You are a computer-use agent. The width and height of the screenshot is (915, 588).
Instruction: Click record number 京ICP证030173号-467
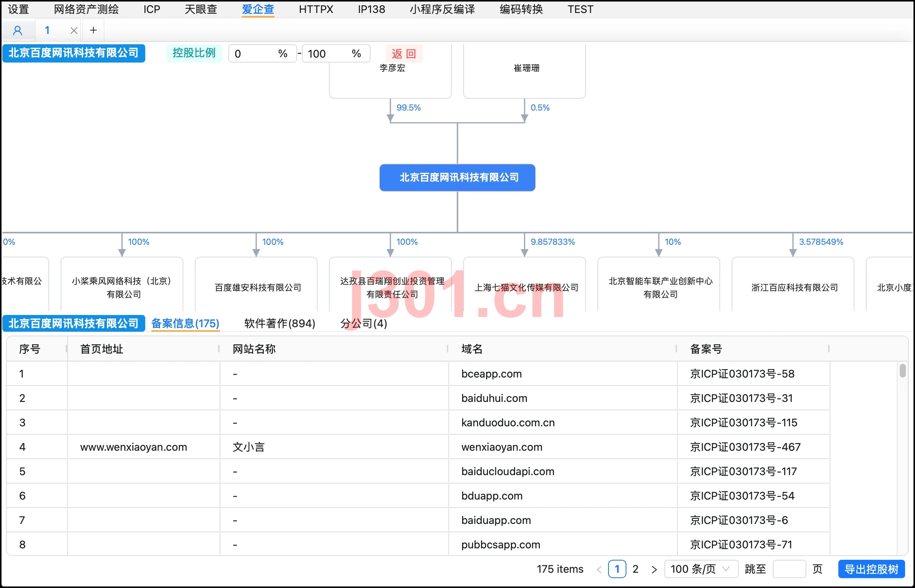745,447
